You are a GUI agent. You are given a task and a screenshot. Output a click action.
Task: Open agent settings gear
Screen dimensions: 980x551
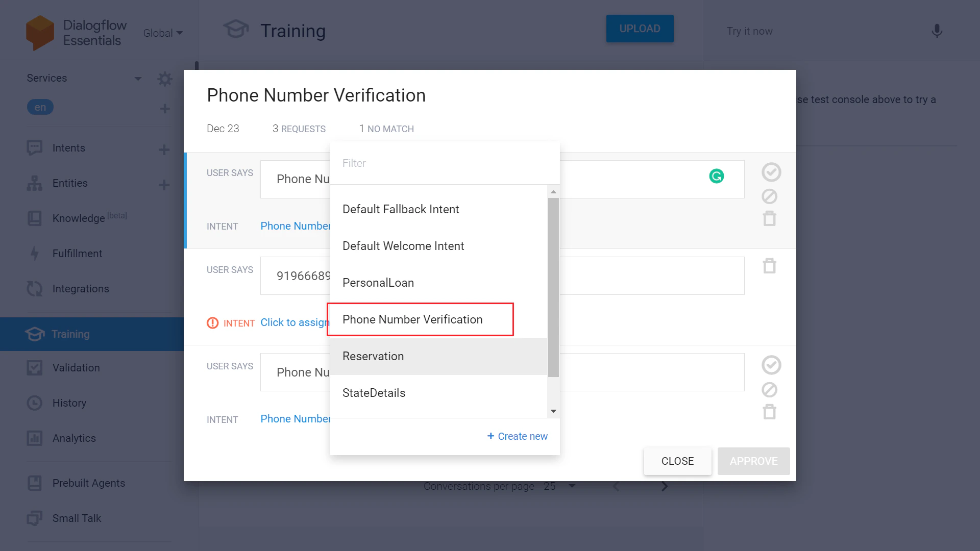coord(165,79)
